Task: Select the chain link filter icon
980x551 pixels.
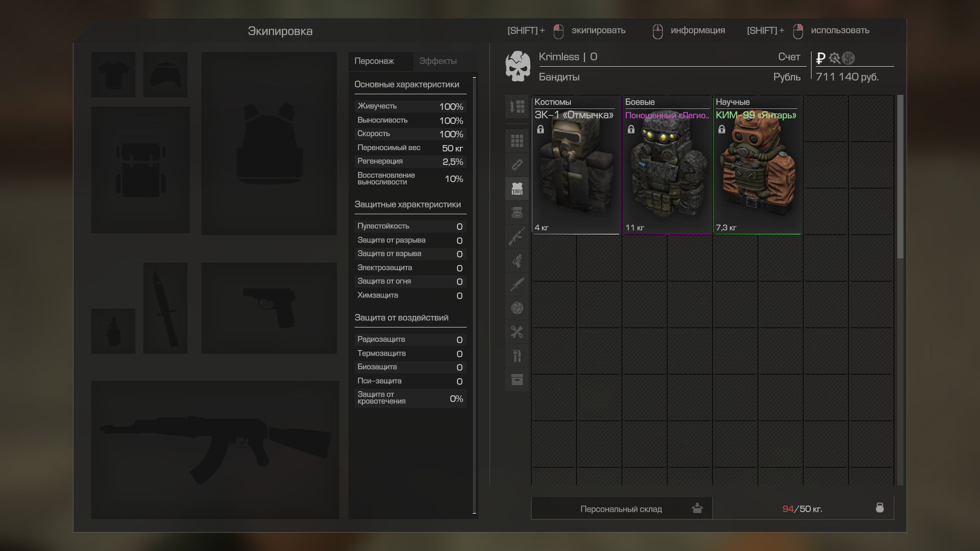Action: pos(517,165)
